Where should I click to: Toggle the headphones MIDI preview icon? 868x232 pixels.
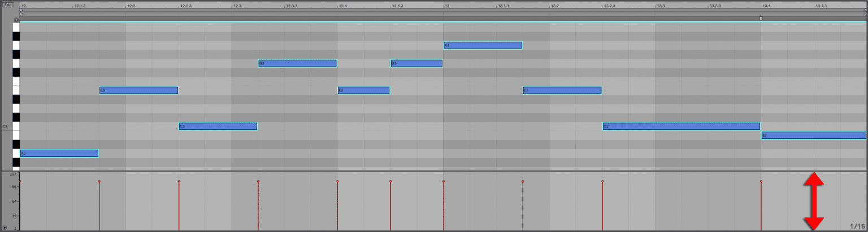(16, 20)
